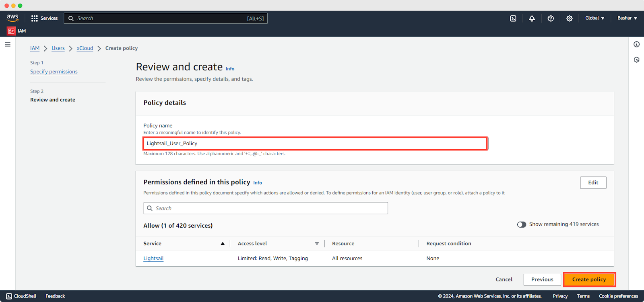
Task: Click the Previous button
Action: tap(542, 279)
